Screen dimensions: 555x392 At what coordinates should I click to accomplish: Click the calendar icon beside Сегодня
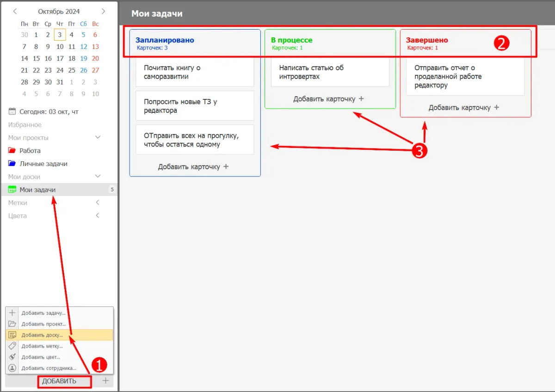12,111
